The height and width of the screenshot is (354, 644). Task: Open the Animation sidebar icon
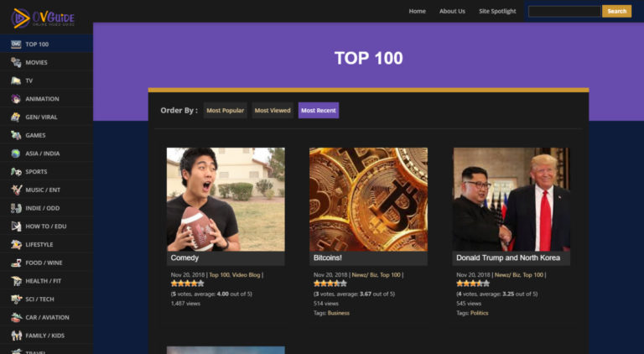[x=16, y=99]
